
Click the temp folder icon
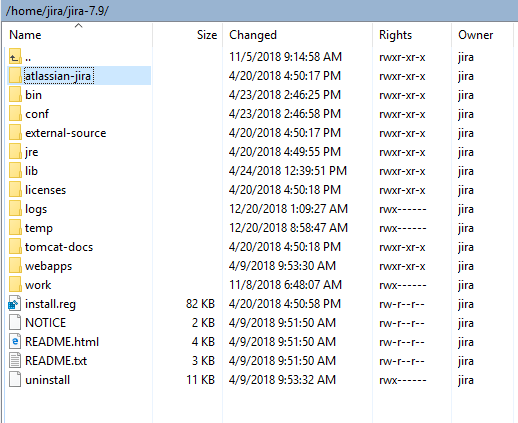(x=15, y=228)
